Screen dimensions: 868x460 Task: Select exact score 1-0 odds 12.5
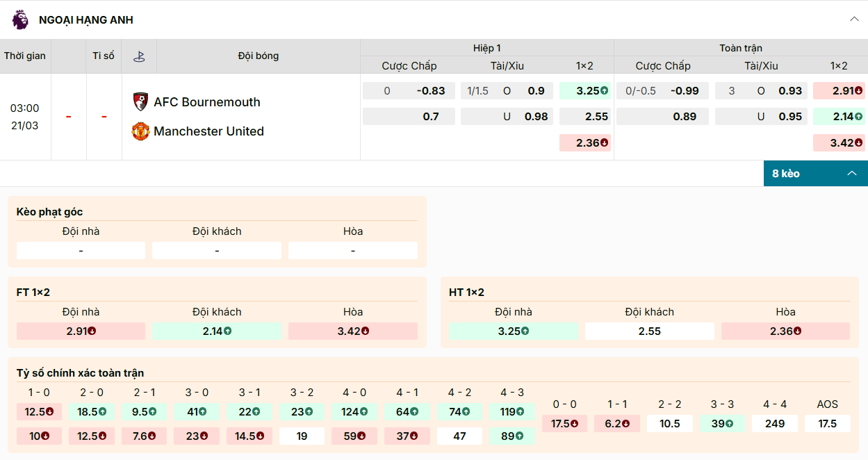click(39, 411)
